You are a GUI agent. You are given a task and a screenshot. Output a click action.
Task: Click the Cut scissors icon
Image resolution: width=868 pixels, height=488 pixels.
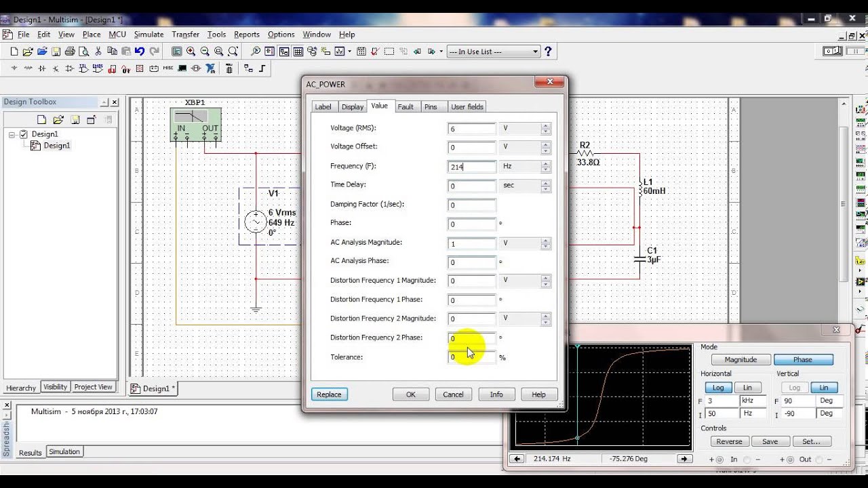pyautogui.click(x=98, y=52)
